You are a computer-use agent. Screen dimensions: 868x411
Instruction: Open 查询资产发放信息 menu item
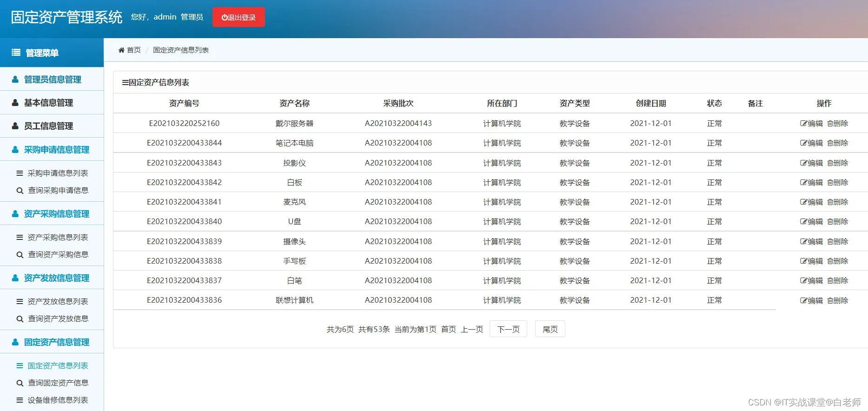(58, 318)
